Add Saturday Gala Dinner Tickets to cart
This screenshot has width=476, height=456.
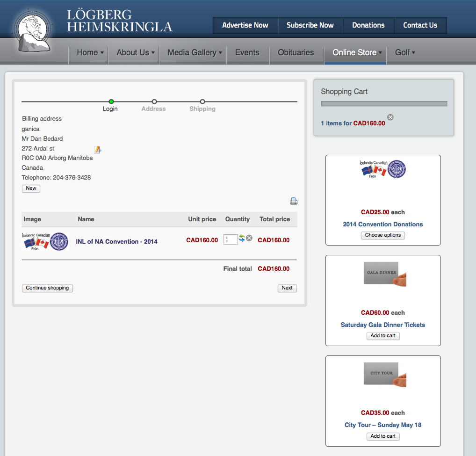(383, 335)
